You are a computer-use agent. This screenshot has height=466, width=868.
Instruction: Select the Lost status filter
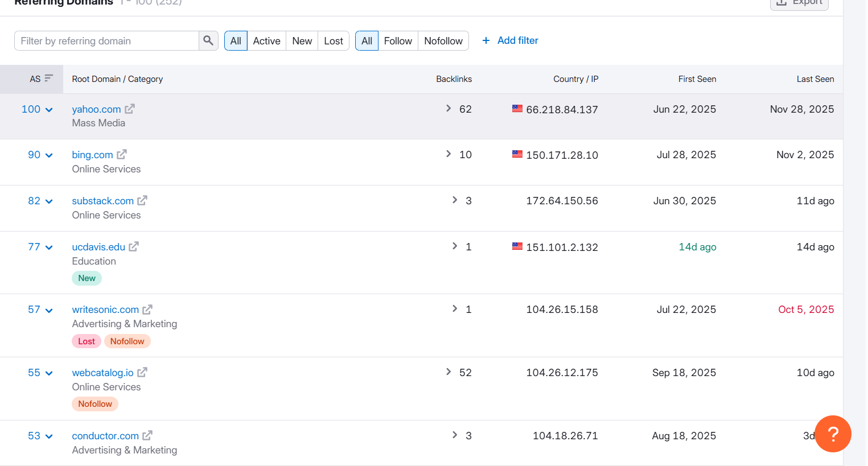334,40
